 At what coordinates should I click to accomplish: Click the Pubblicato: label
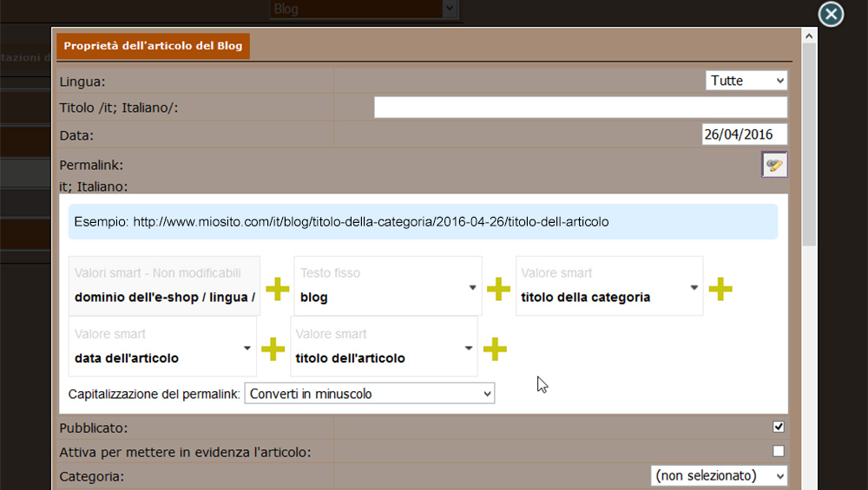(94, 428)
